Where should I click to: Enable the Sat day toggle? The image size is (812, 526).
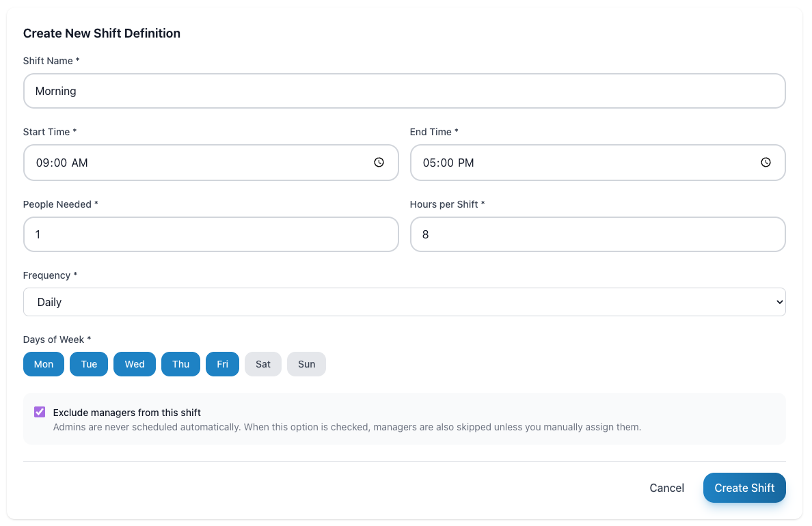[262, 364]
